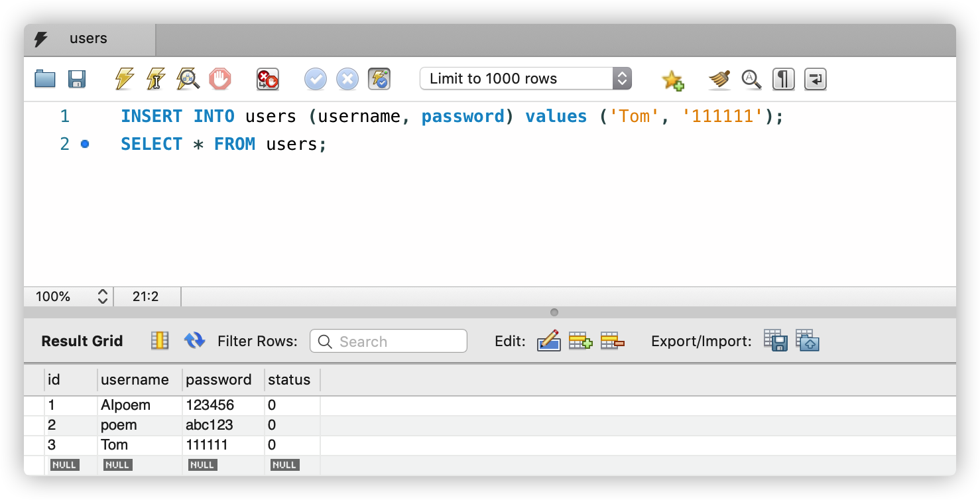The image size is (980, 500).
Task: Insert a new row icon
Action: [x=580, y=341]
